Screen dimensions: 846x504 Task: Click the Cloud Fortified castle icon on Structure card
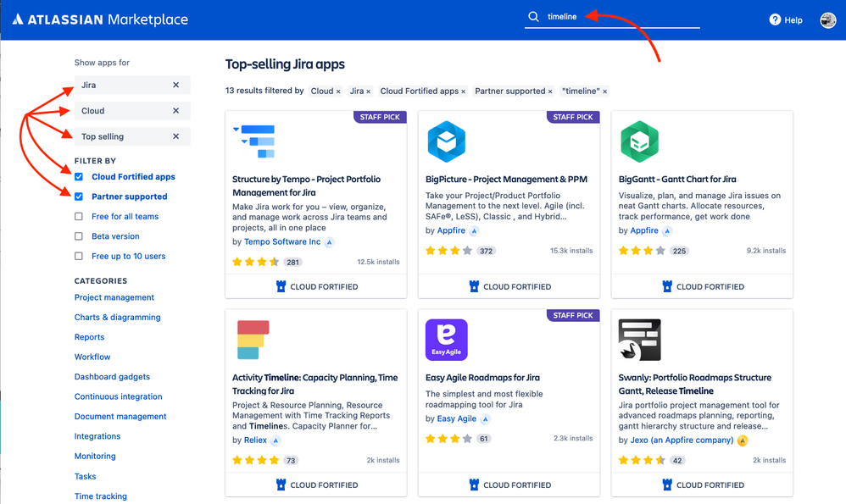281,286
